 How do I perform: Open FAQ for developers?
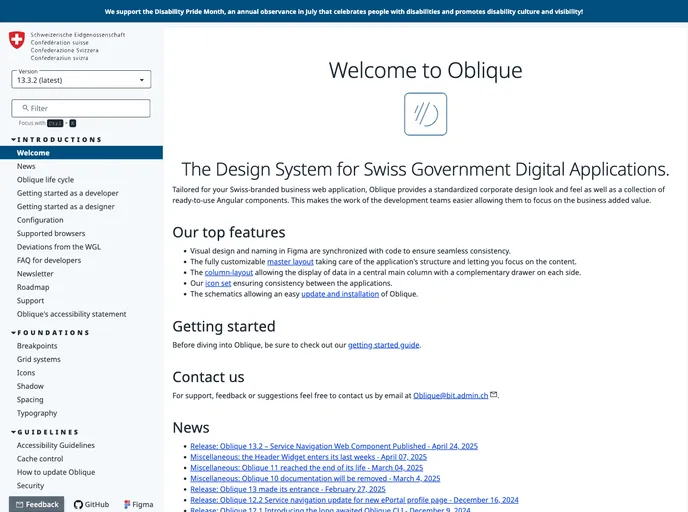[x=49, y=261]
